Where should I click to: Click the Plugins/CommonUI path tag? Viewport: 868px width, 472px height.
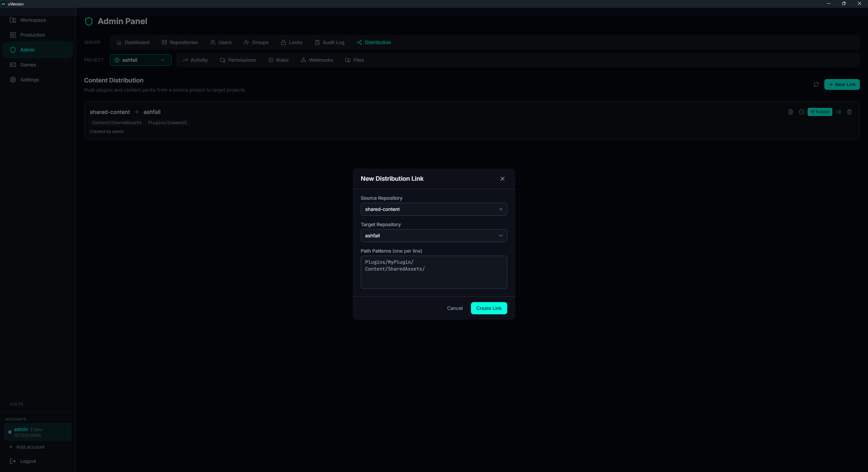click(167, 123)
